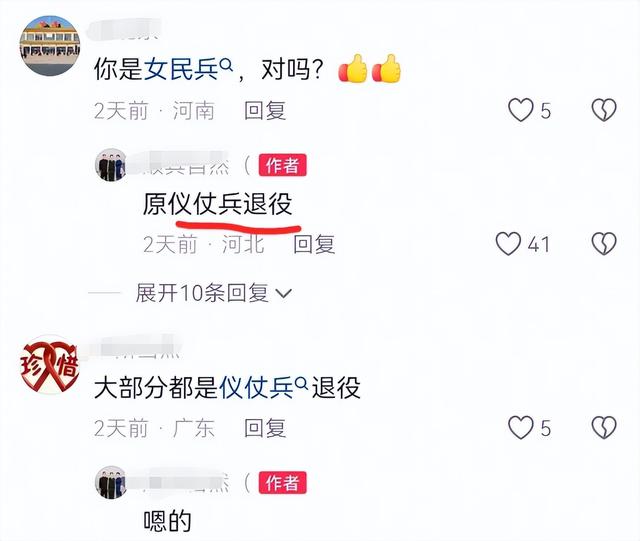640x541 pixels.
Task: Reply to the 河南 comment
Action: [265, 111]
